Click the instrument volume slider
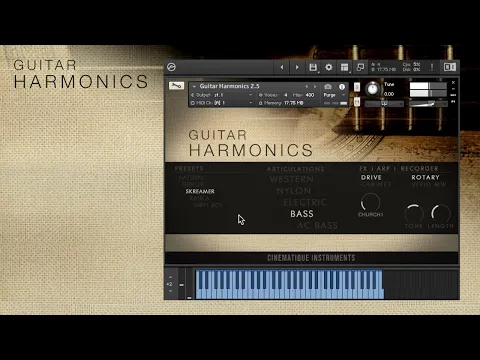Viewport: 480px width, 360px height. pyautogui.click(x=428, y=104)
